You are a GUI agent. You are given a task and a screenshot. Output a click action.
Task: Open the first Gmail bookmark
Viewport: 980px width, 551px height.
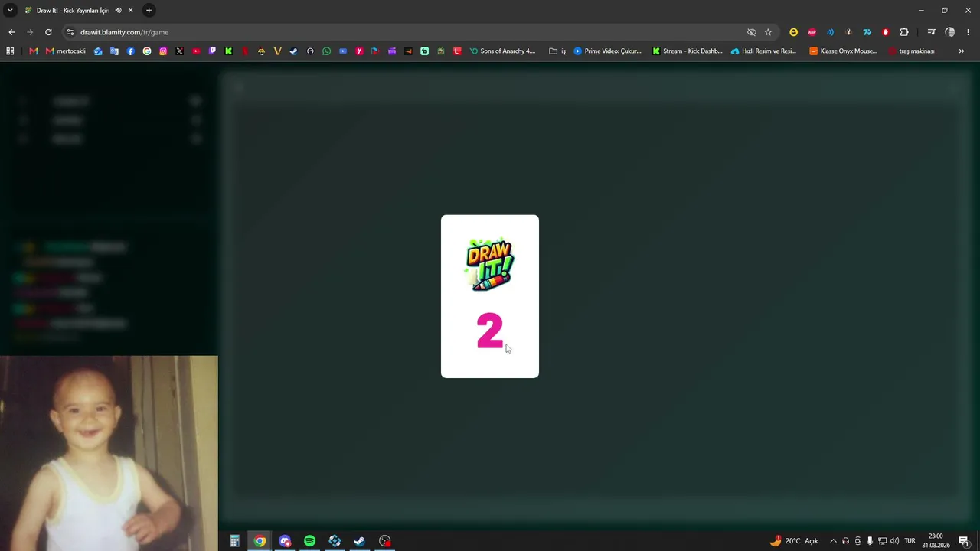point(33,51)
